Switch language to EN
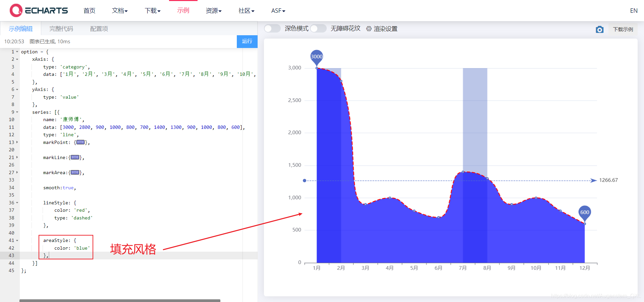644x302 pixels. point(634,11)
